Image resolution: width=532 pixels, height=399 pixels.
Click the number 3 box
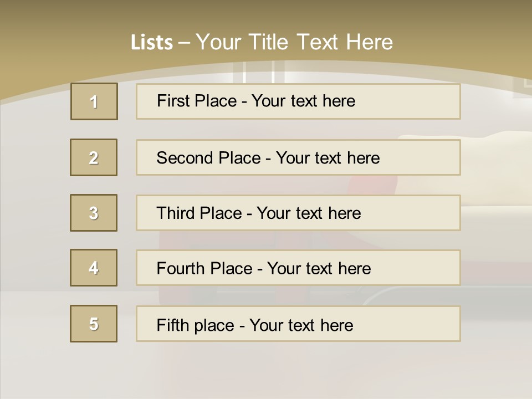coord(94,213)
